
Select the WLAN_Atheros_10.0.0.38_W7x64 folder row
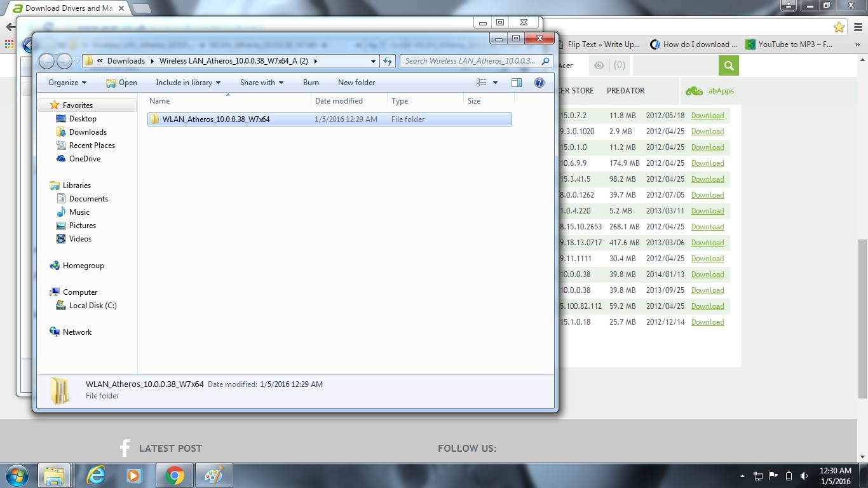tap(329, 119)
